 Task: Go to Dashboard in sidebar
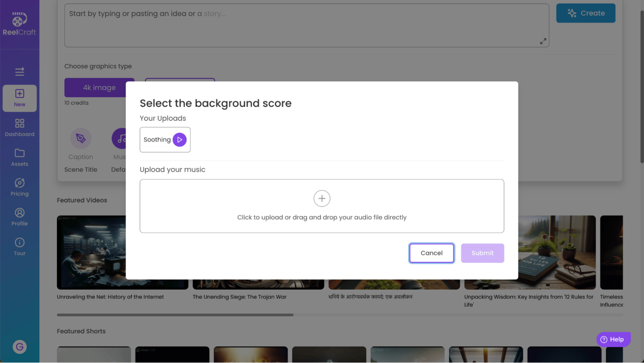pyautogui.click(x=19, y=128)
